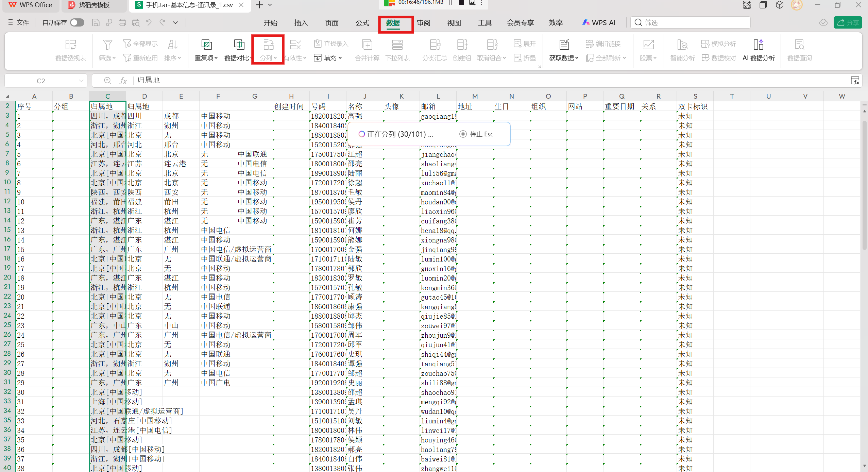
Task: Expand the cell name box dropdown
Action: click(81, 81)
